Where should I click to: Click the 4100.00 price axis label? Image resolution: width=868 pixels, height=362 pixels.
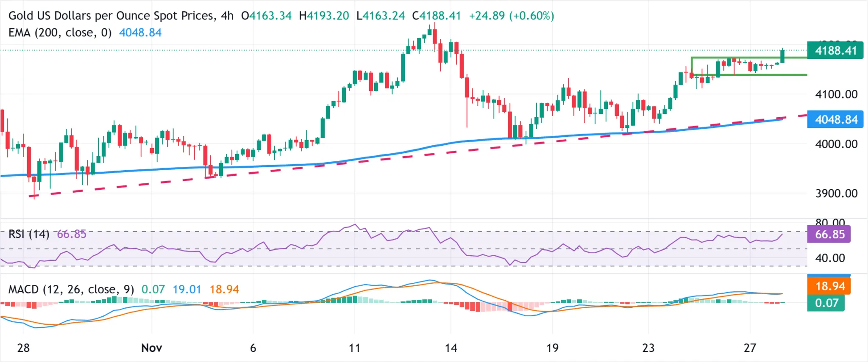click(836, 94)
